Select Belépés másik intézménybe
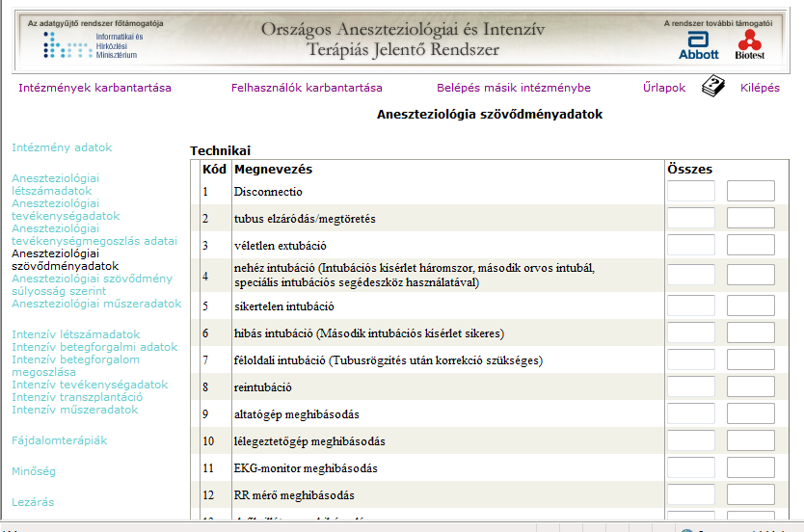 [514, 88]
